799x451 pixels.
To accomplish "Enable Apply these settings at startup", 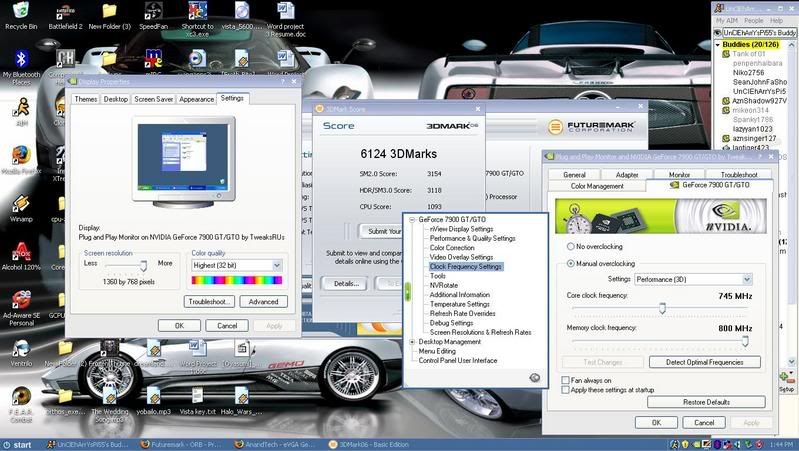I will 565,390.
